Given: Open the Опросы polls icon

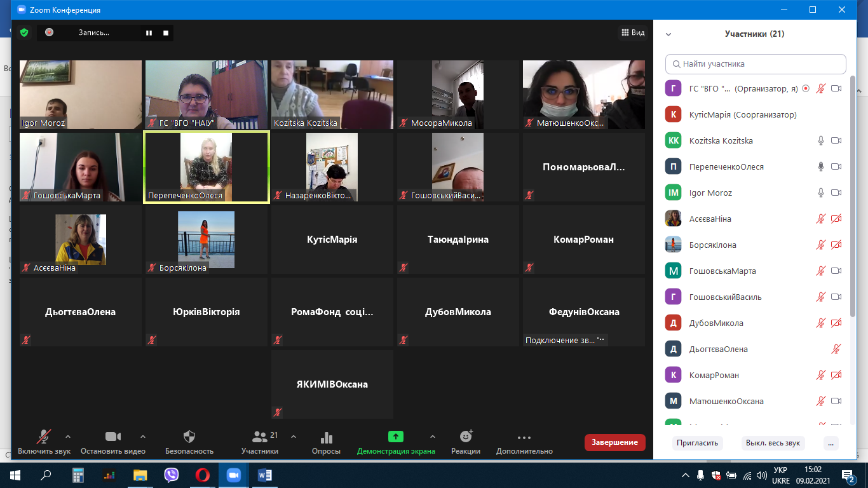Looking at the screenshot, I should pyautogui.click(x=326, y=437).
